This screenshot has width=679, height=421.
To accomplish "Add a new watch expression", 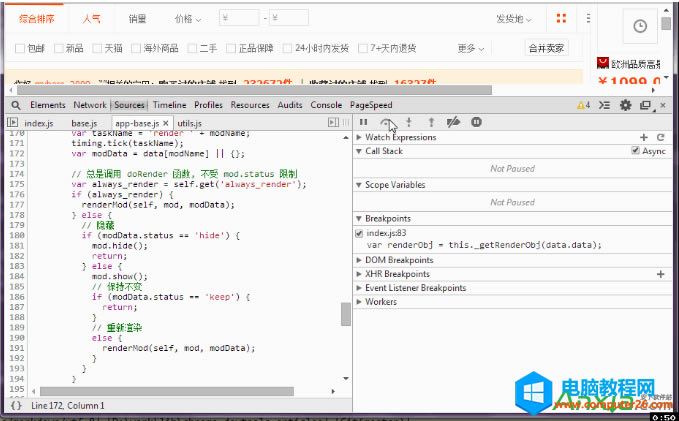I will coord(644,137).
